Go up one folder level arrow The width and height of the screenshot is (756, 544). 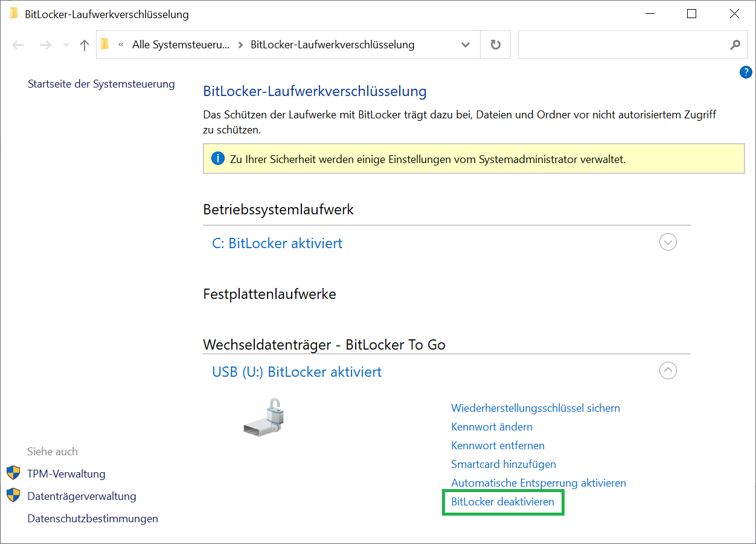coord(85,45)
